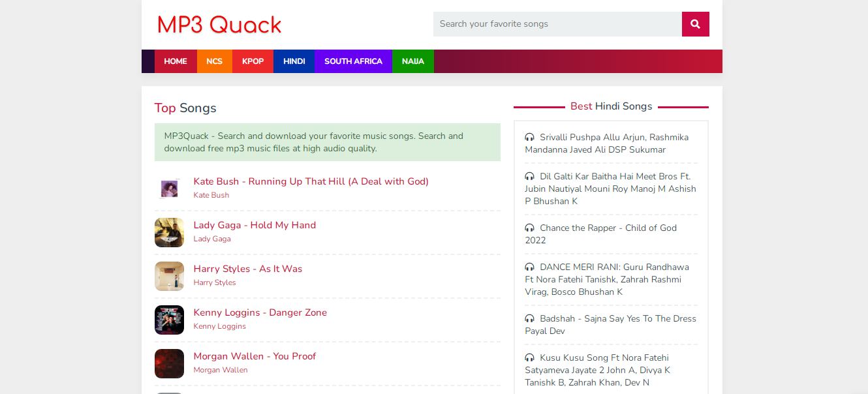Go to the HOME menu tab
Screen dimensions: 868x394
176,61
